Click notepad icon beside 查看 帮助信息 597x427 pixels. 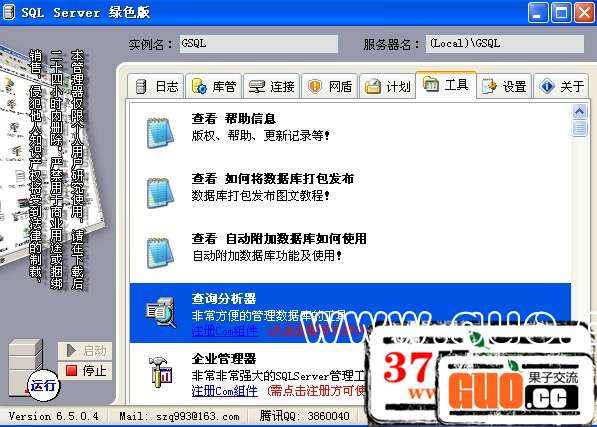click(160, 132)
